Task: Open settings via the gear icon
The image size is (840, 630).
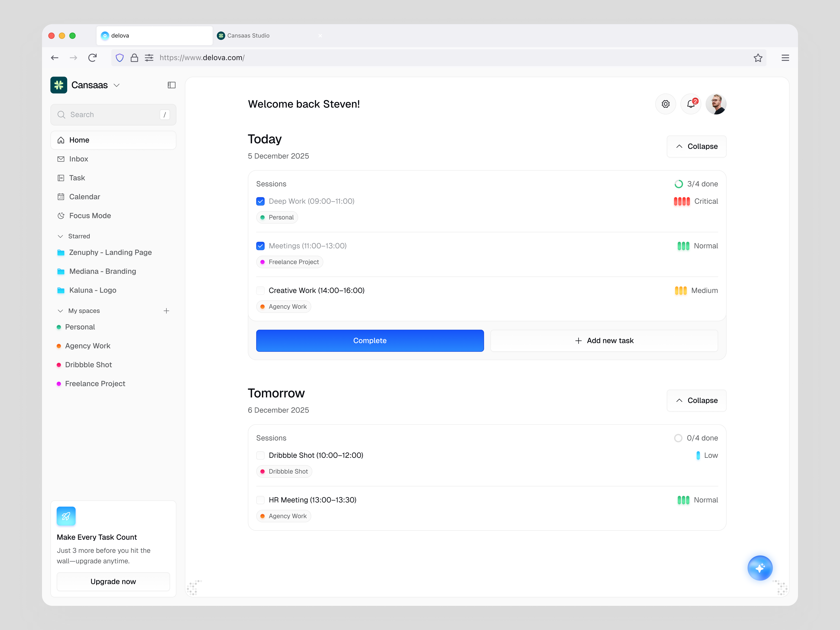Action: 665,104
